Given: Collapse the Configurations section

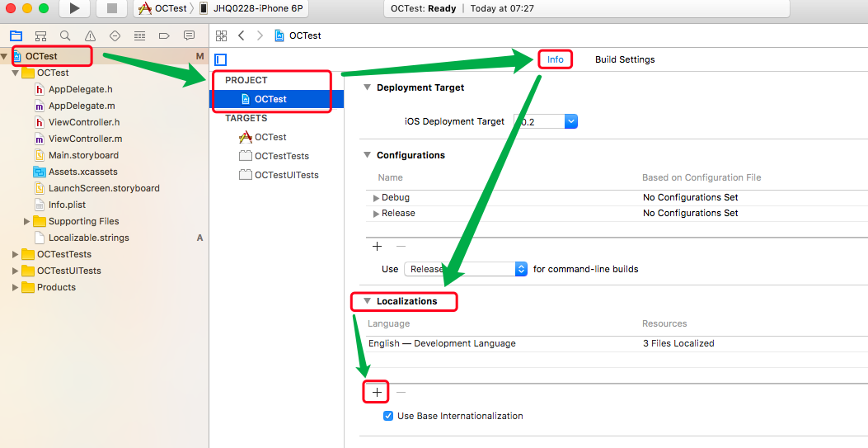Looking at the screenshot, I should pyautogui.click(x=367, y=155).
